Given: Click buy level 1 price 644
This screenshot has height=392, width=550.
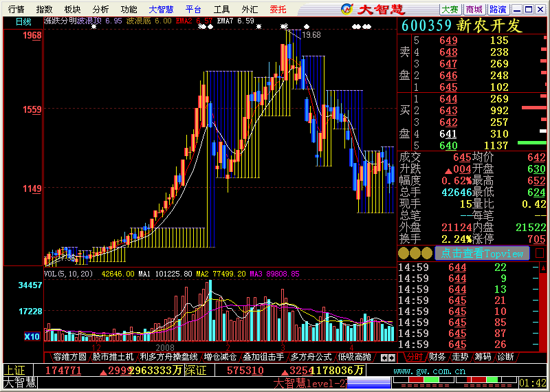Looking at the screenshot, I should tap(448, 99).
